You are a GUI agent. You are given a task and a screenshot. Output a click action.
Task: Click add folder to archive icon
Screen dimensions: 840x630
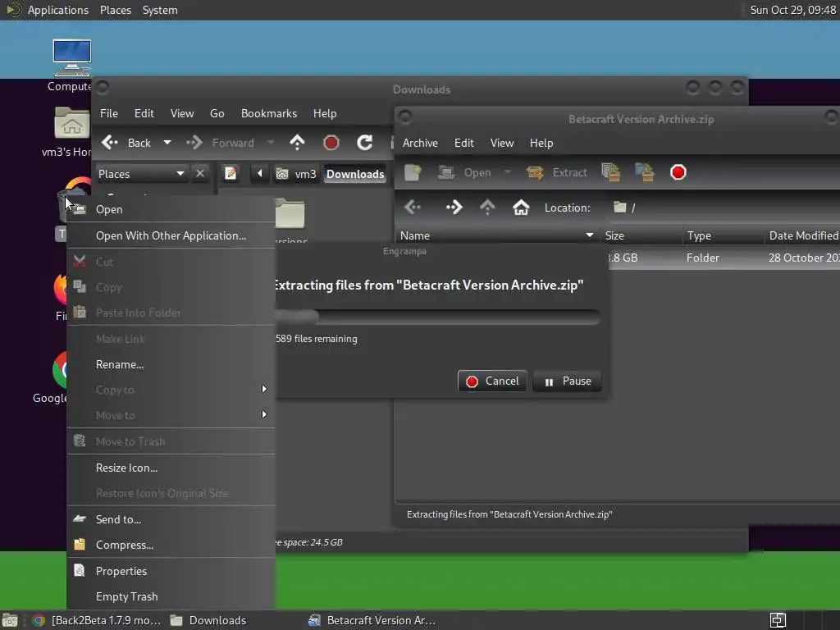(645, 172)
